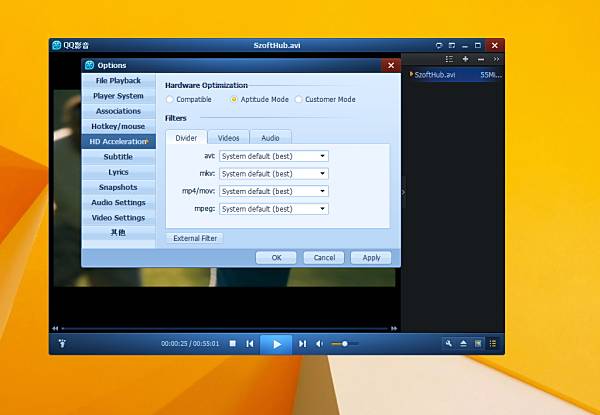Screen dimensions: 600x415
Task: Collapse playlist with the side-edge arrow
Action: pyautogui.click(x=403, y=192)
